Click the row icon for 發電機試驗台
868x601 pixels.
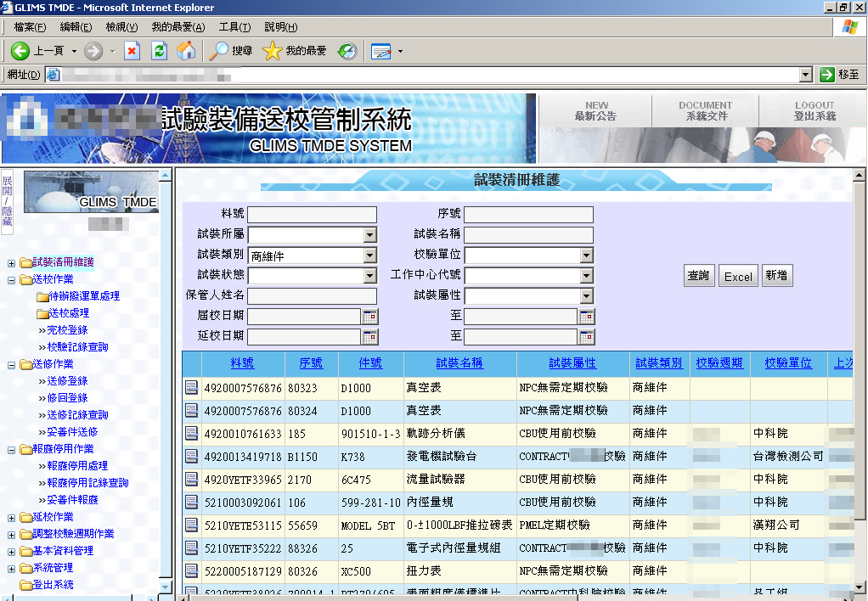click(x=192, y=457)
